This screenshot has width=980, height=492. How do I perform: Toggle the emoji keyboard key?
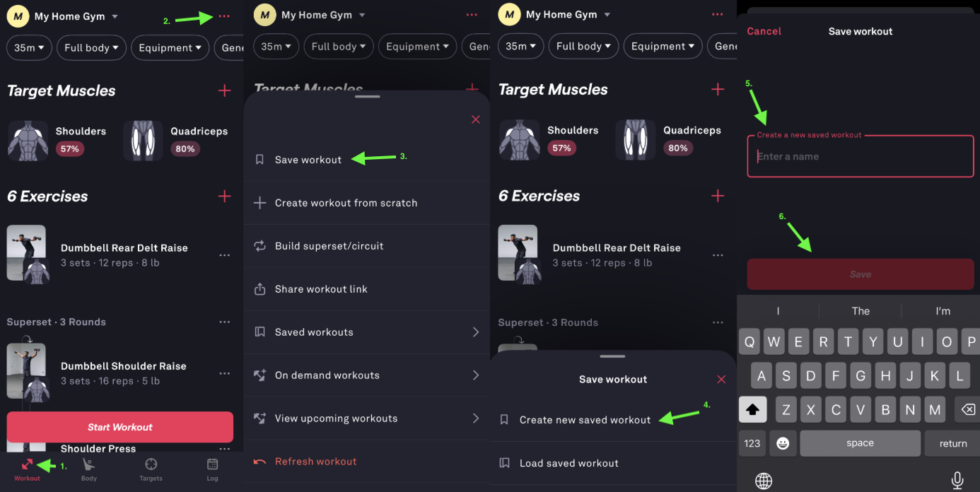(x=783, y=443)
